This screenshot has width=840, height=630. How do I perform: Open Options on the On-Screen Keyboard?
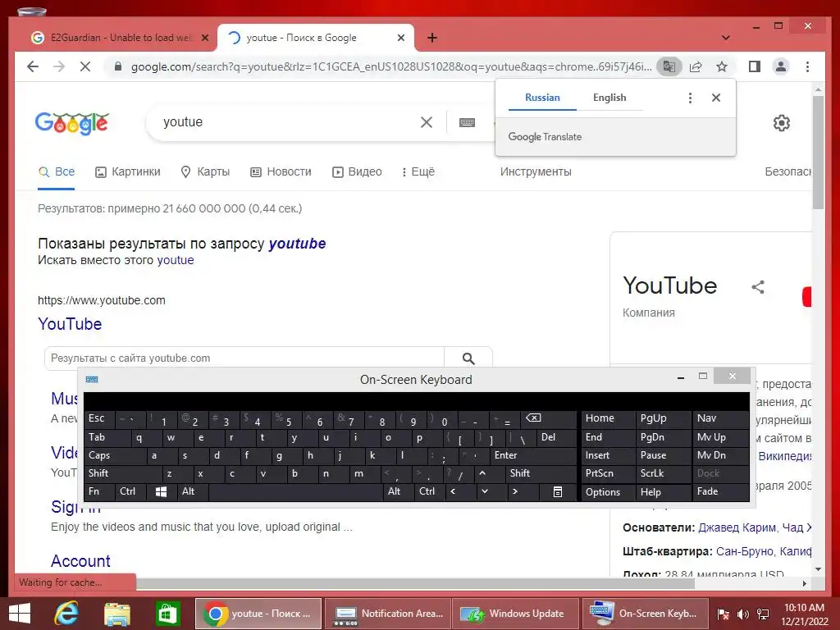[x=608, y=492]
